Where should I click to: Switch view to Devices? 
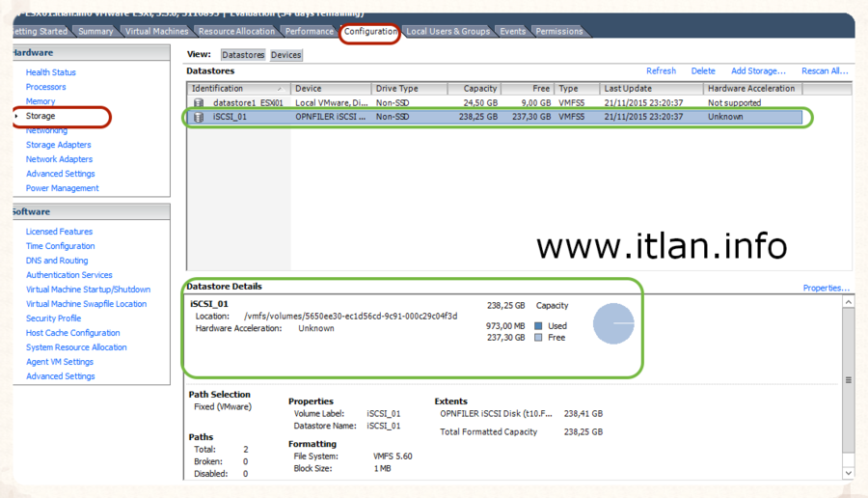click(x=285, y=55)
